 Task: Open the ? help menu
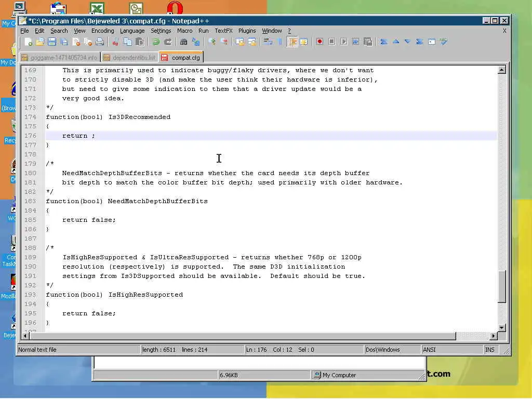coord(289,31)
